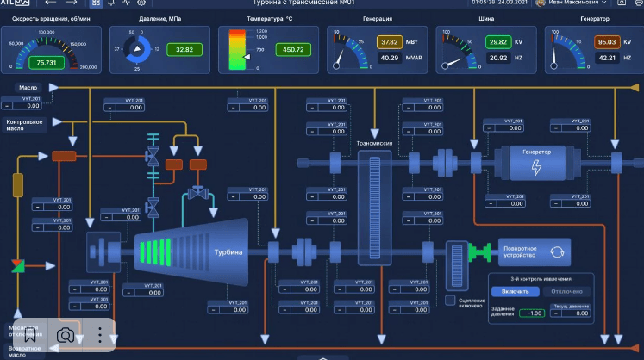Screen dimensions: 644x360
Task: Open the three-dot overflow menu
Action: [100, 334]
